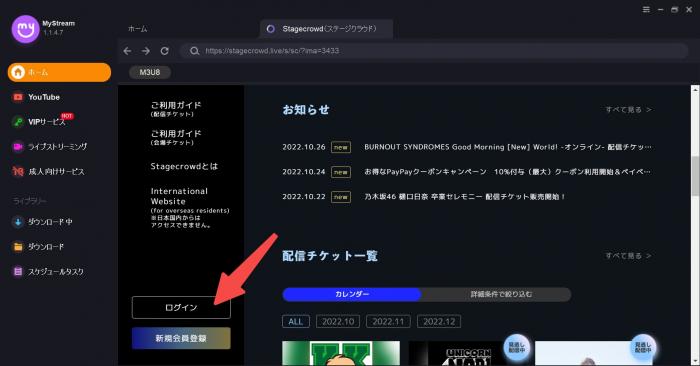This screenshot has width=700, height=366.
Task: View all tickets with すべて見る link
Action: tap(628, 256)
